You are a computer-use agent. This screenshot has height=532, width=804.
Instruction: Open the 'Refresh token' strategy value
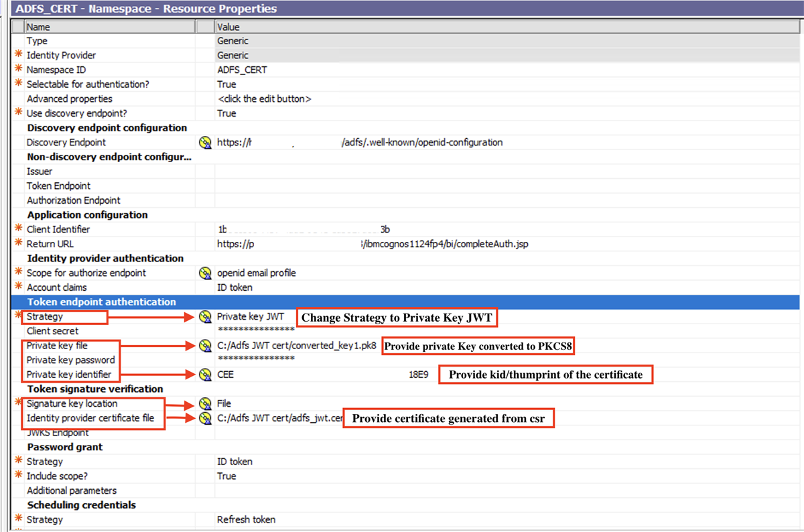tap(246, 520)
